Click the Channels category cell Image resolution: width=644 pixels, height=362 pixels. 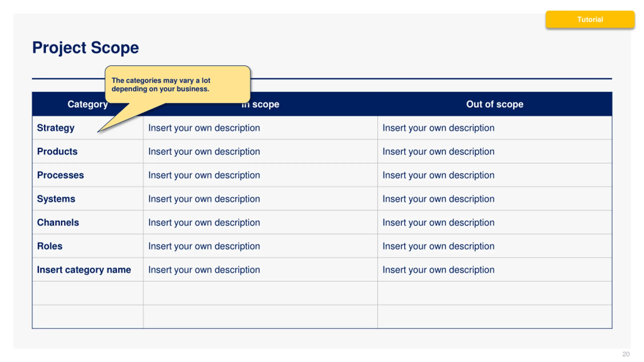[x=88, y=222]
